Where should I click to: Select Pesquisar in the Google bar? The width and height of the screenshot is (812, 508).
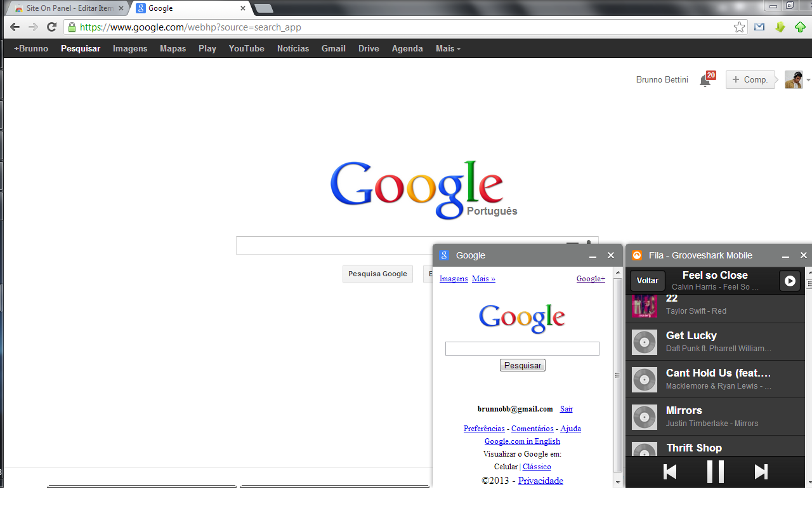point(81,48)
